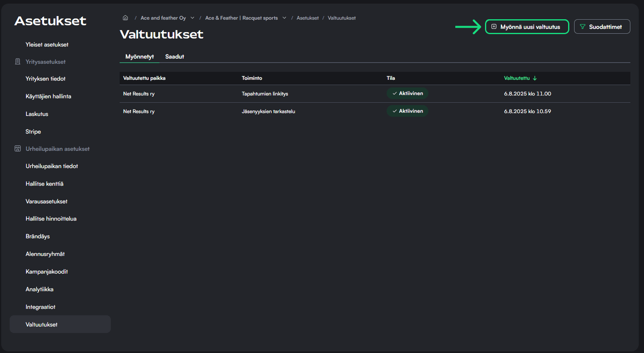This screenshot has width=644, height=353.
Task: Expand the Ace and feather Oy dropdown
Action: [x=192, y=18]
